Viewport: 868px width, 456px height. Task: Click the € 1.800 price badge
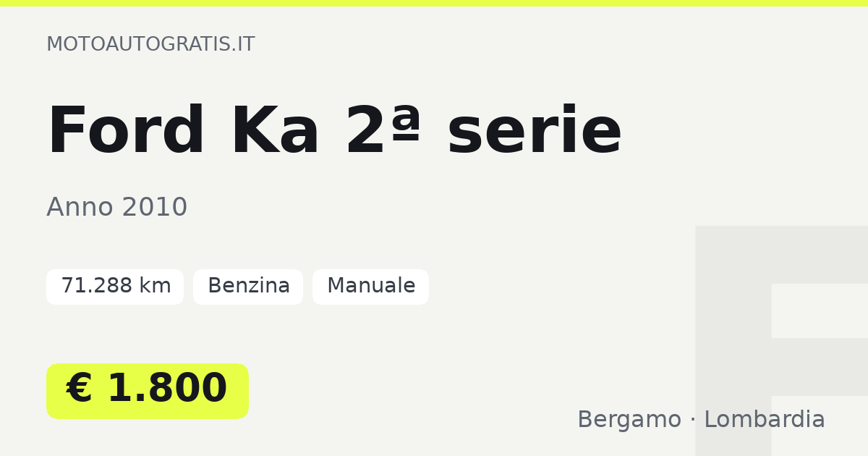click(x=148, y=391)
